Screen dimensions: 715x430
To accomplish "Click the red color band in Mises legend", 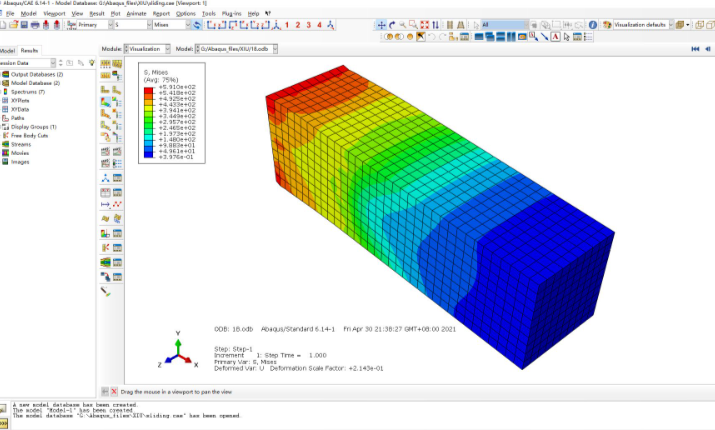I will [x=148, y=90].
